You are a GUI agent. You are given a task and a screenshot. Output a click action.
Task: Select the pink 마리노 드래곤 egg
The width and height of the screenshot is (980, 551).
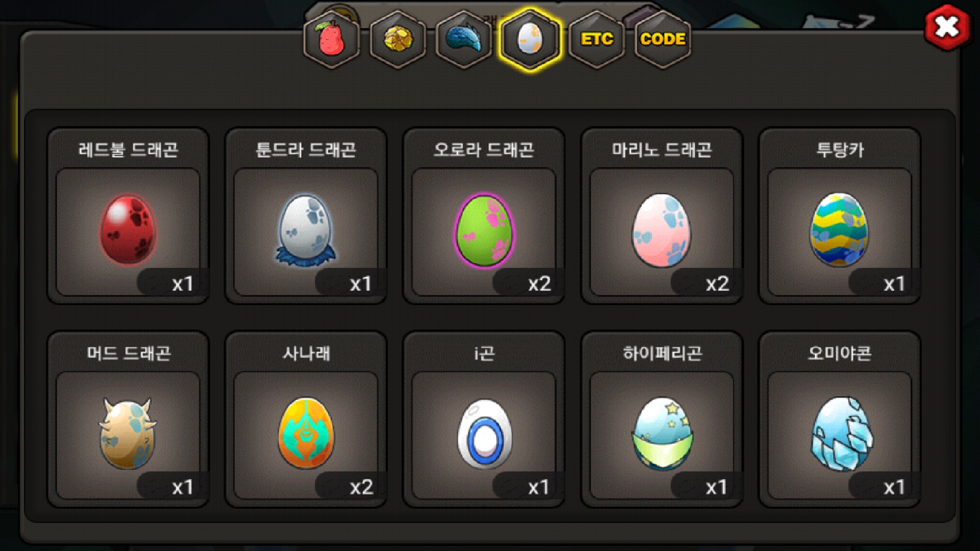tap(661, 230)
